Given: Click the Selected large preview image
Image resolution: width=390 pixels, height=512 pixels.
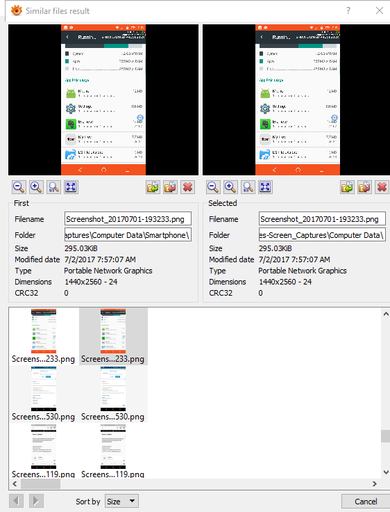Looking at the screenshot, I should click(296, 100).
